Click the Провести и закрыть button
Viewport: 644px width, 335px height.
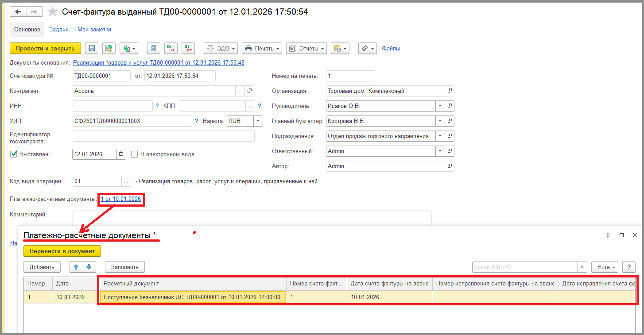pos(45,48)
